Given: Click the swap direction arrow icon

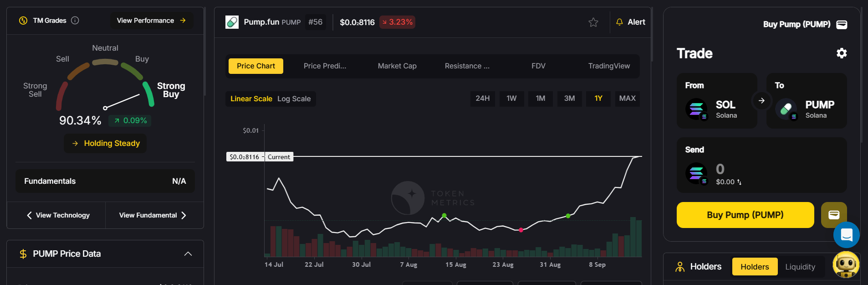Looking at the screenshot, I should coord(761,101).
